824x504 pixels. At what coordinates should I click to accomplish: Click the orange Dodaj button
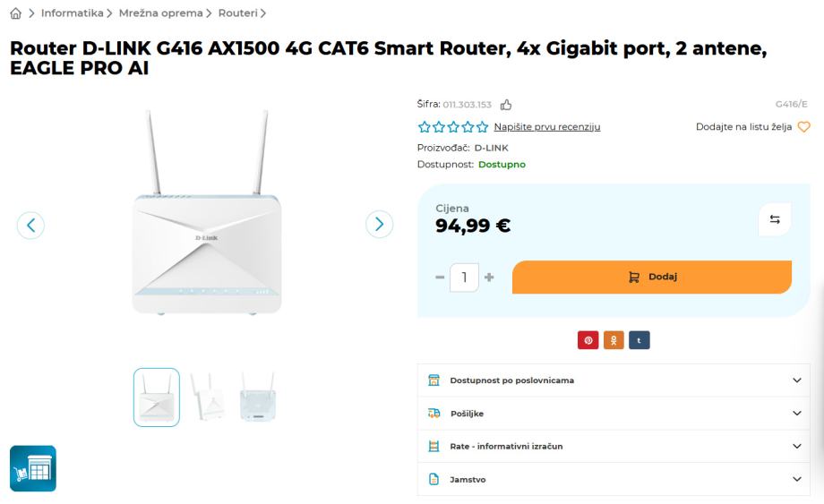(x=652, y=277)
